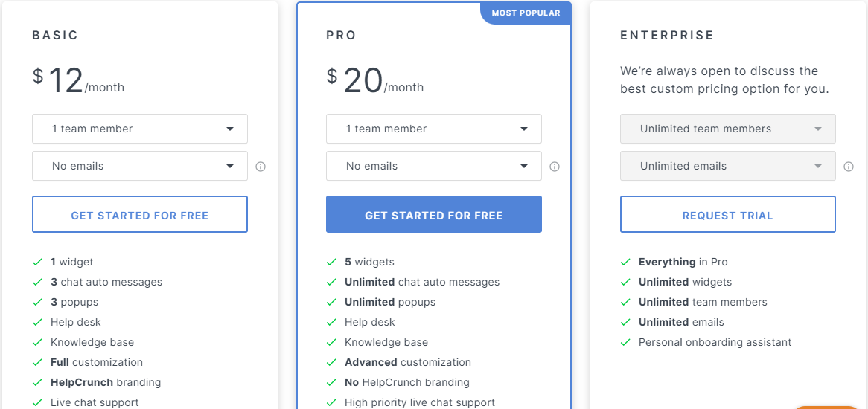Click the orange chat widget at bottom corner

point(827,408)
